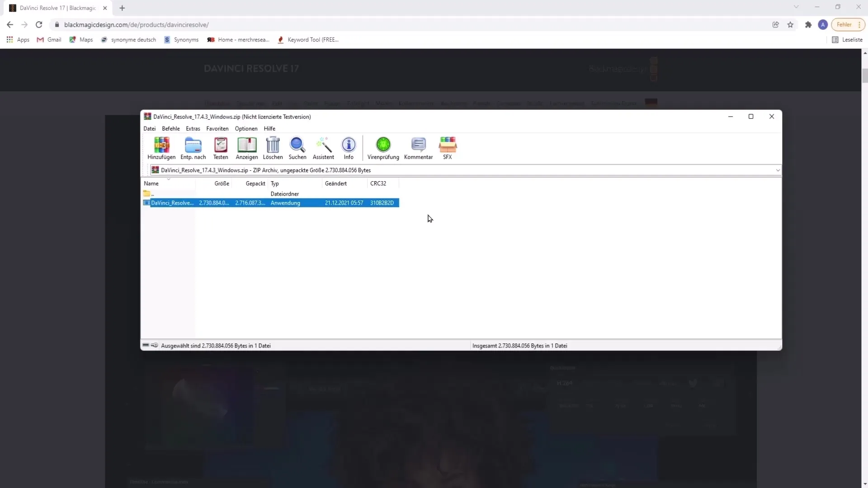Click the Assistent (Wizard) button

click(x=323, y=148)
